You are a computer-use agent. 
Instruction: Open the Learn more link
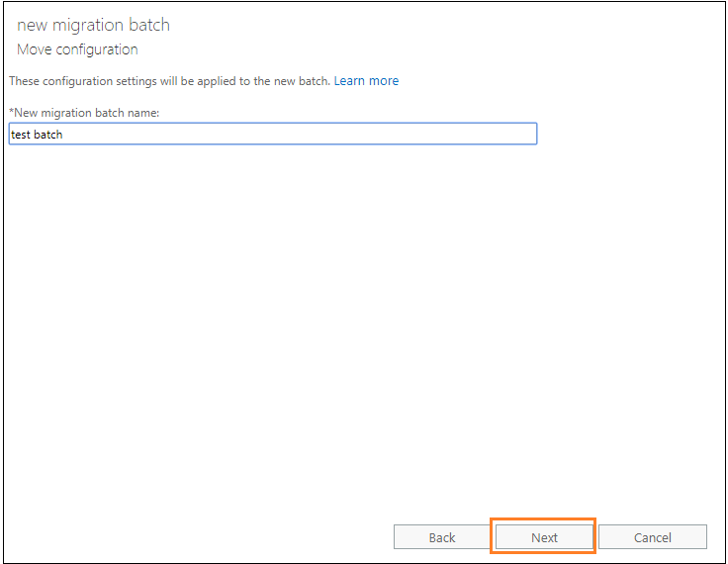[x=366, y=81]
